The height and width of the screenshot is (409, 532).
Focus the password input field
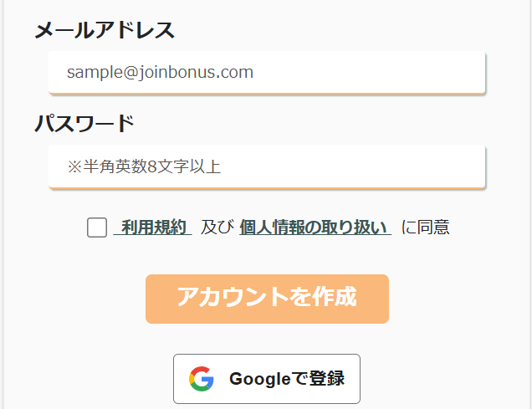[267, 166]
